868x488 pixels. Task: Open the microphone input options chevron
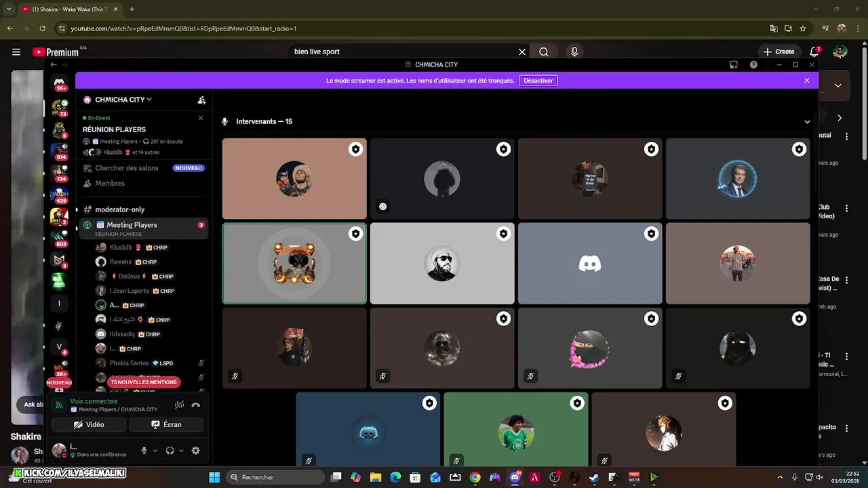tap(155, 451)
